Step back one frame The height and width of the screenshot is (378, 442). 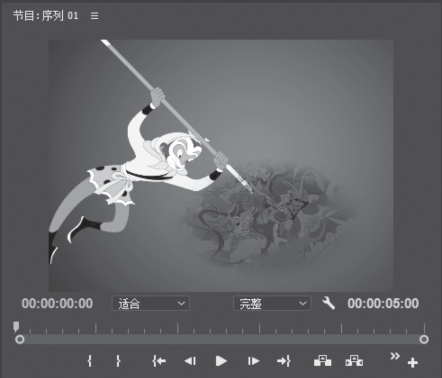(x=190, y=361)
